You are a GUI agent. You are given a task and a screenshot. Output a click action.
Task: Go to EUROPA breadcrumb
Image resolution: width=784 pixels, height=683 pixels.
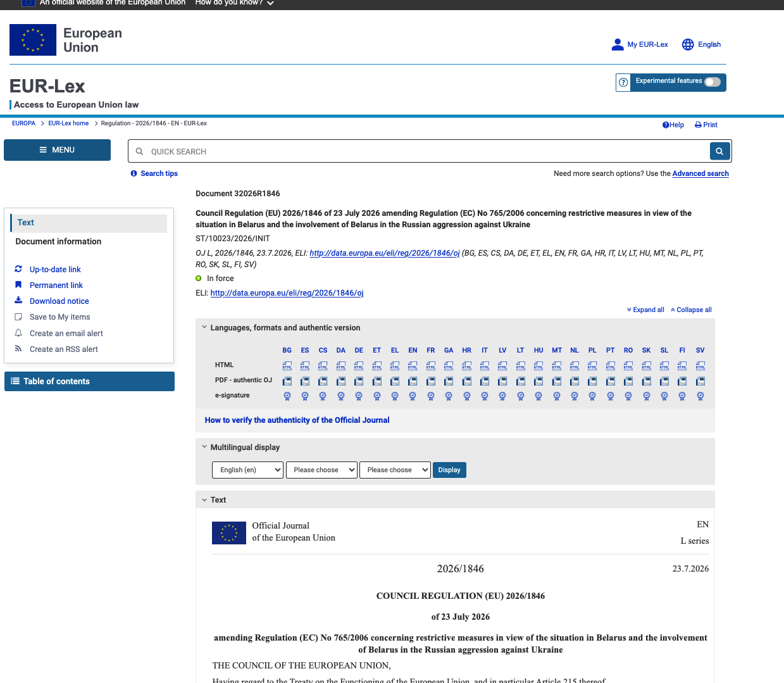(x=23, y=123)
